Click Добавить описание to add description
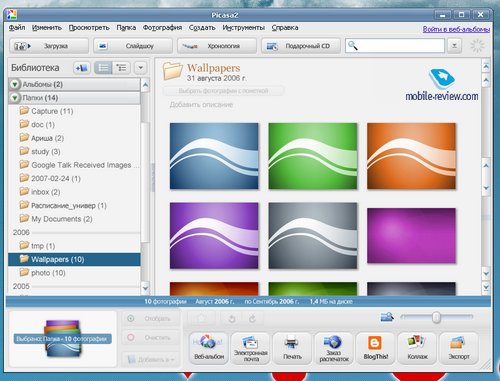This screenshot has height=381, width=500. click(x=201, y=105)
